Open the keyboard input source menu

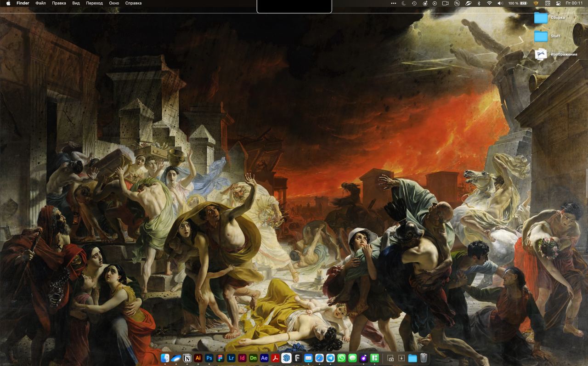[x=536, y=3]
